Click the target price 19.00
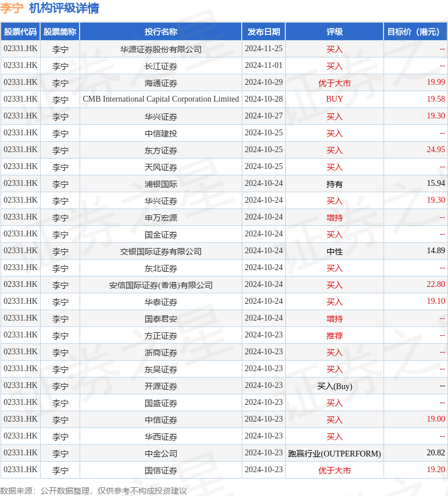 point(436,419)
